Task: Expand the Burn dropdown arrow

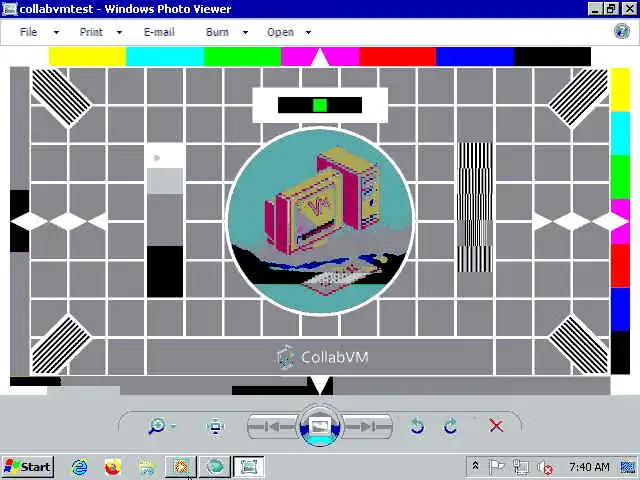Action: point(245,32)
